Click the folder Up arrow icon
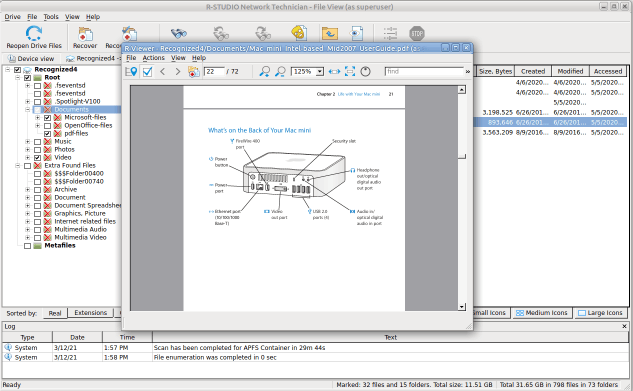Image resolution: width=633 pixels, height=391 pixels. pos(330,33)
